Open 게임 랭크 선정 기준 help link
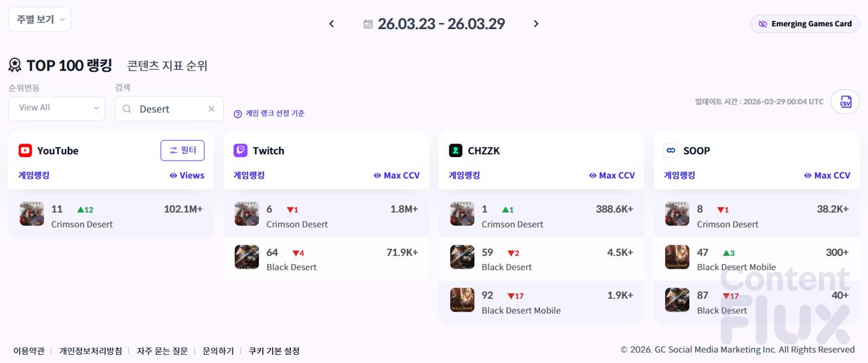 point(269,114)
